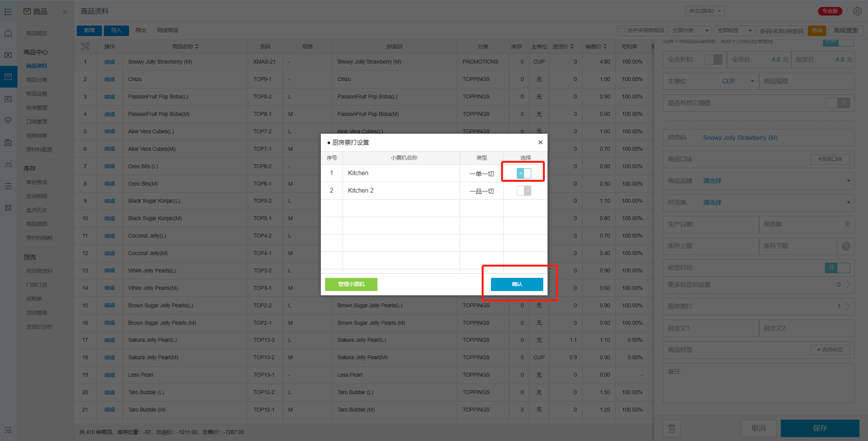Viewport: 868px width, 441px height.
Task: Expand the 全部分类 category filter dropdown
Action: click(691, 31)
